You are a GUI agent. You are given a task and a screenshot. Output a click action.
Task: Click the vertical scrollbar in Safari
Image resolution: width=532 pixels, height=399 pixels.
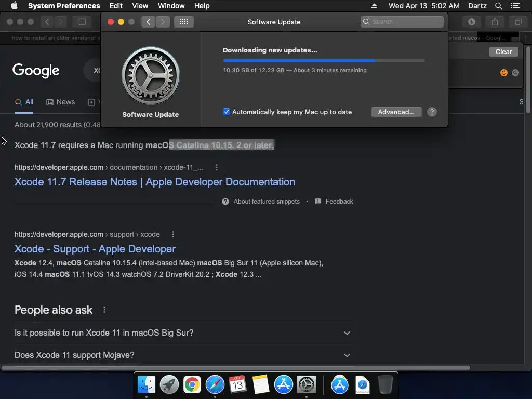pyautogui.click(x=528, y=81)
